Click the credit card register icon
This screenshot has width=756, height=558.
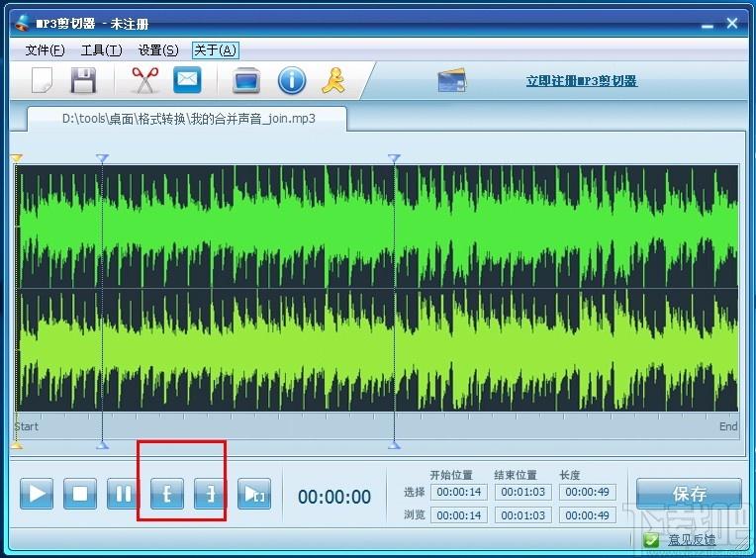coord(452,80)
